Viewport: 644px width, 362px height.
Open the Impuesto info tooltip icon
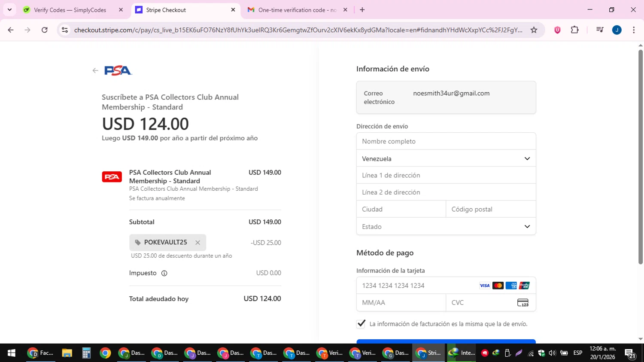click(164, 273)
